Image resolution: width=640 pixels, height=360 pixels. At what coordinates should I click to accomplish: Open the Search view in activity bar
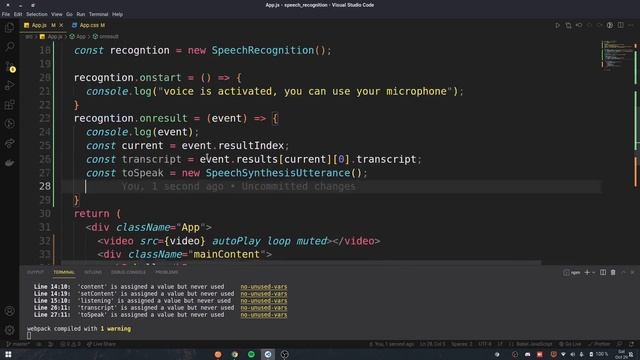pyautogui.click(x=9, y=46)
